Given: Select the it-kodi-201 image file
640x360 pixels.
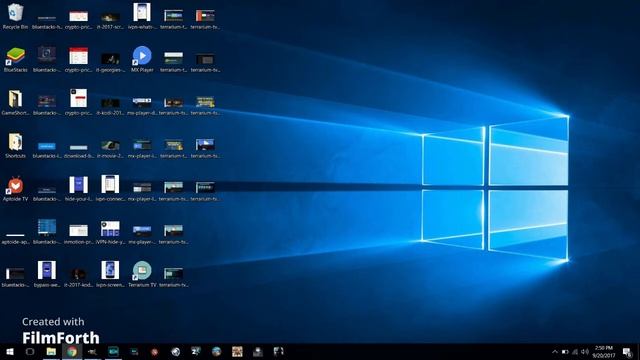Looking at the screenshot, I should click(110, 106).
